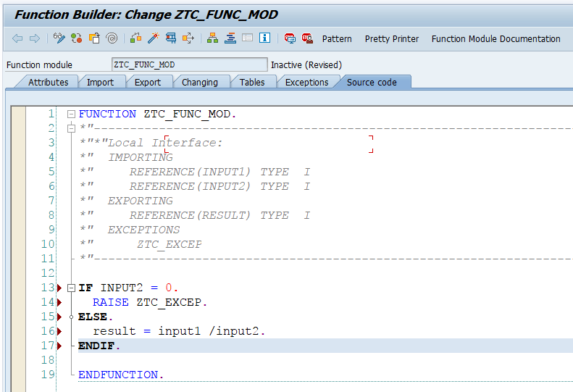Click the Set/Delete Session Breakpoint icon
The height and width of the screenshot is (392, 573).
pyautogui.click(x=290, y=38)
